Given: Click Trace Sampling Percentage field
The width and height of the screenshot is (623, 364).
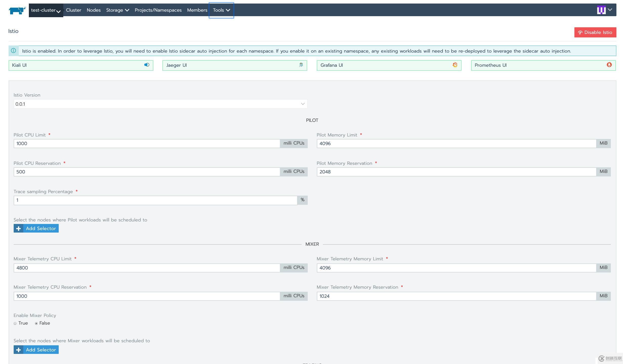Looking at the screenshot, I should 156,200.
